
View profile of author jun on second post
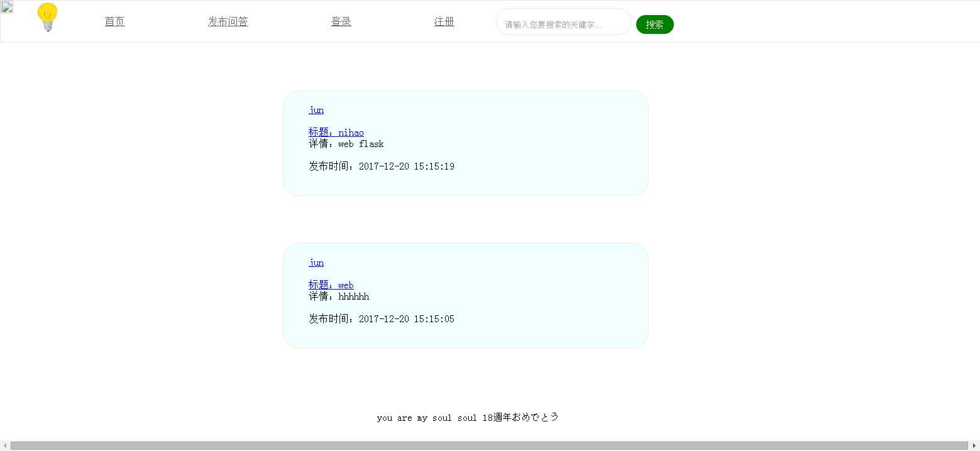tap(316, 263)
